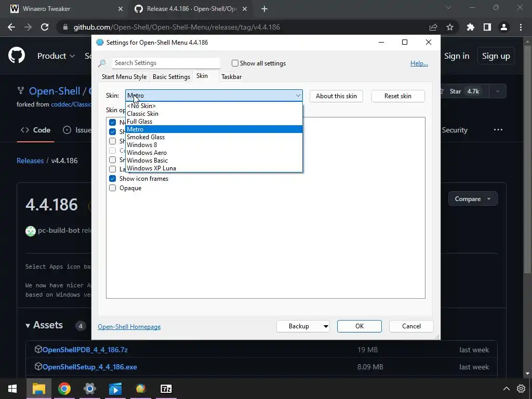Open the Help link

tap(419, 63)
